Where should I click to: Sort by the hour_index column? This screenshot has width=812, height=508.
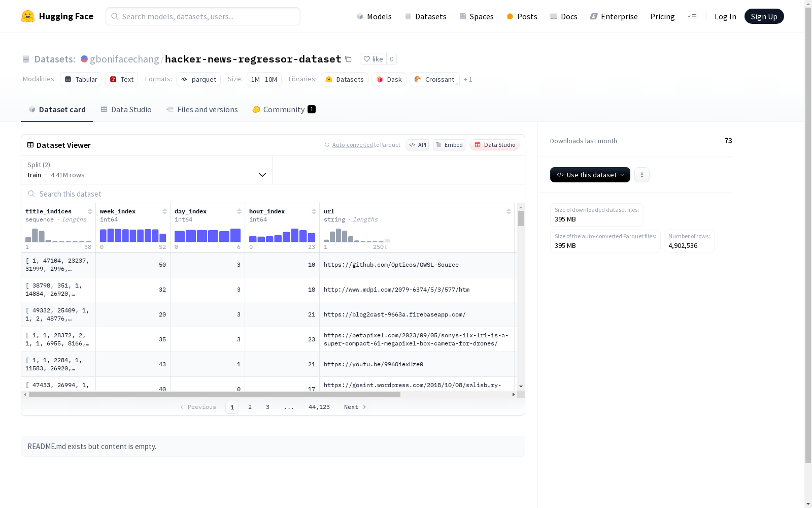tap(314, 211)
